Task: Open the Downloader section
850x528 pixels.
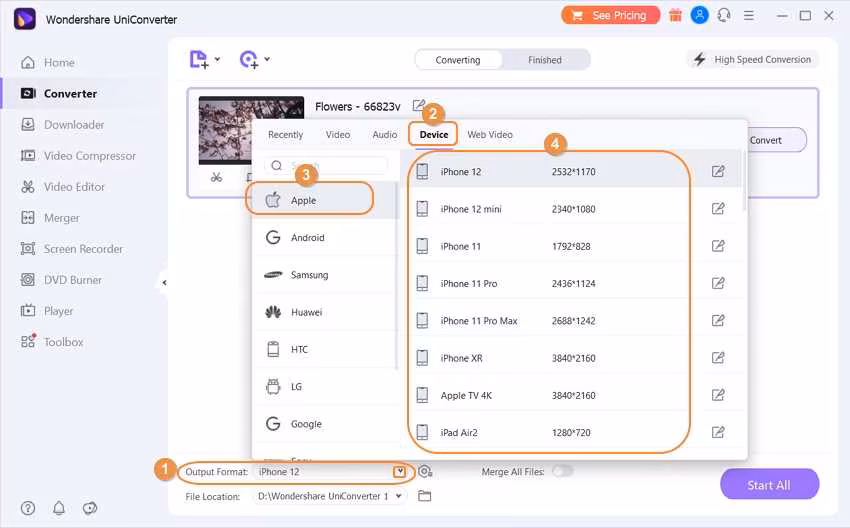Action: pyautogui.click(x=62, y=125)
